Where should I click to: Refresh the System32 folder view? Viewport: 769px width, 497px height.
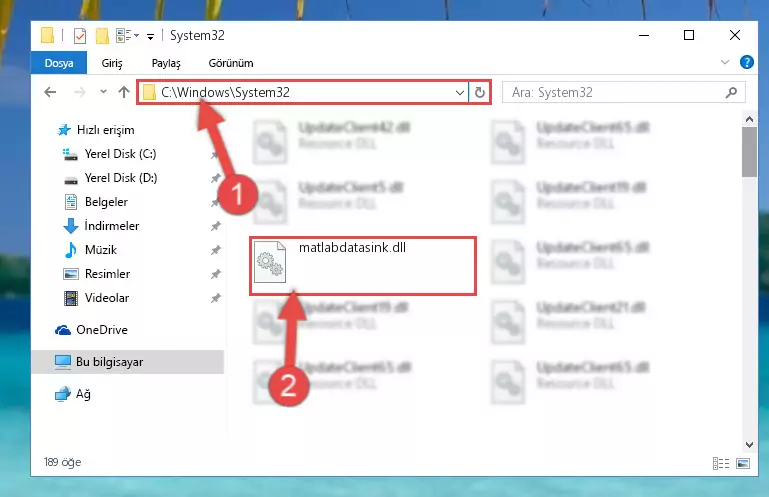coord(480,92)
